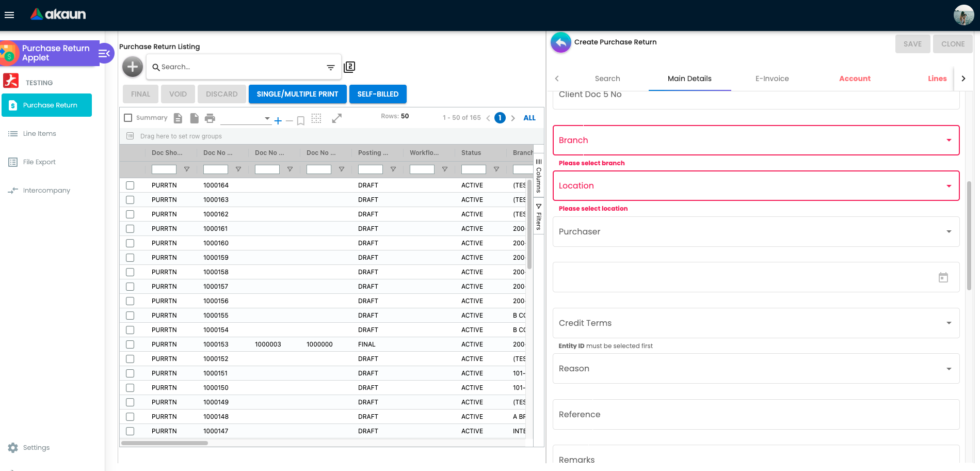Screen dimensions: 980x471
Task: Click the fullscreen expand arrows icon
Action: tap(337, 118)
